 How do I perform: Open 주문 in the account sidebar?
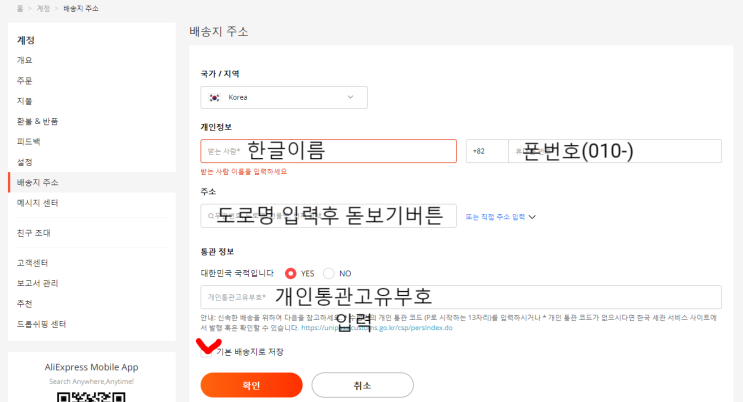(x=25, y=81)
